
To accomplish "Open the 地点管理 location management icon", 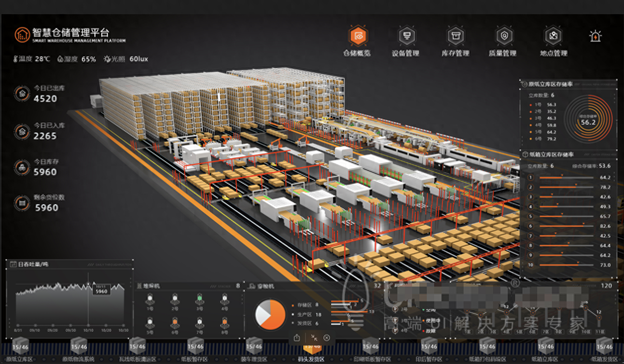I will tap(553, 36).
